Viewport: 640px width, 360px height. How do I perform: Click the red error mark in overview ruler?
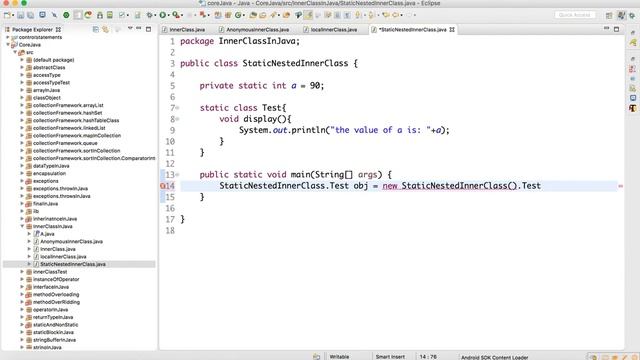click(620, 186)
